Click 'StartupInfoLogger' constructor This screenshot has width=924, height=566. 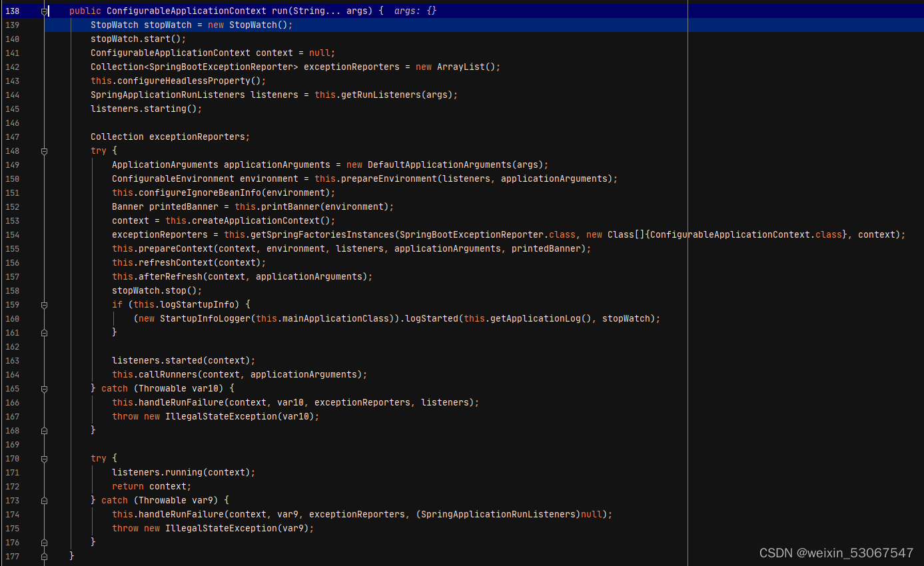(x=205, y=319)
